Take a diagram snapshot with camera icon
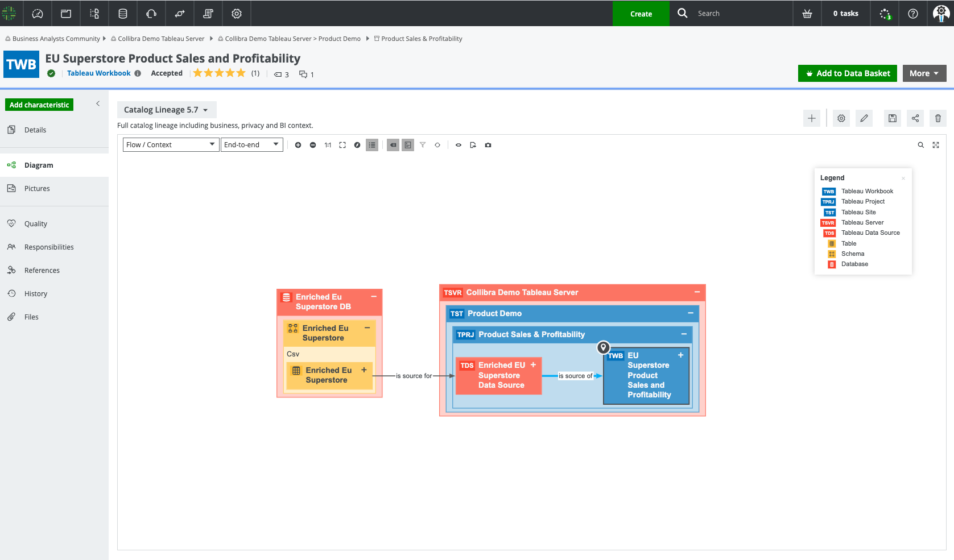954x560 pixels. tap(488, 145)
